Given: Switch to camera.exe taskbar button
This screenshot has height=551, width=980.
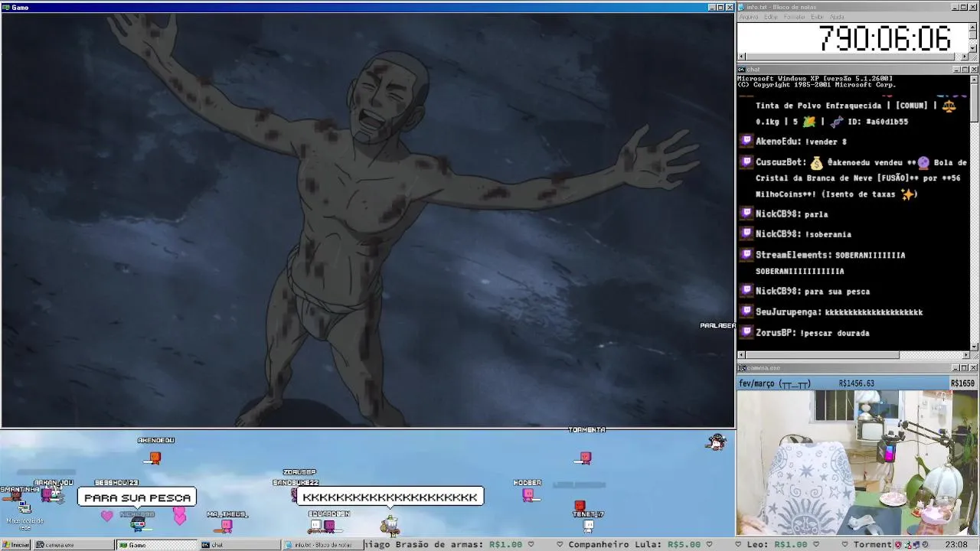Looking at the screenshot, I should pos(74,545).
